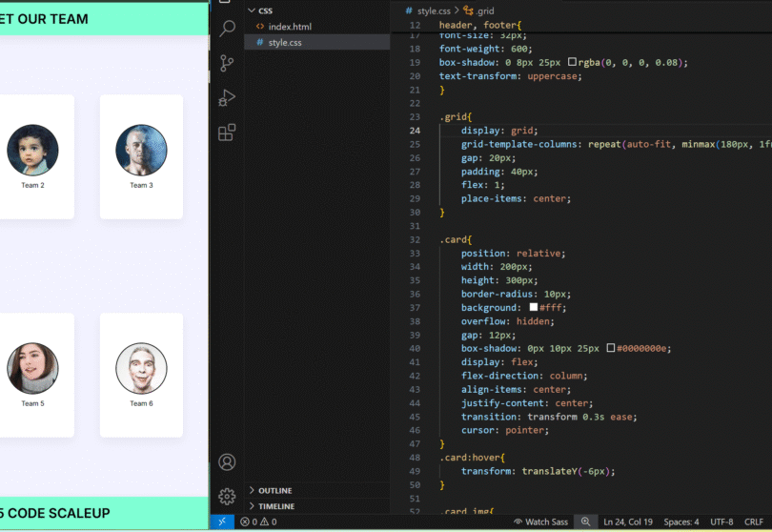772x532 pixels.
Task: Click the Team 3 profile photo
Action: pos(141,150)
